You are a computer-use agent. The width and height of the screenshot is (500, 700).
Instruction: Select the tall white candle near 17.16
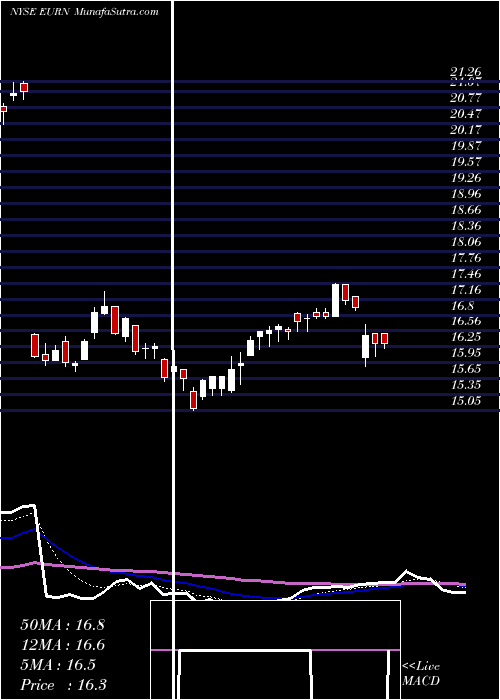pyautogui.click(x=335, y=300)
